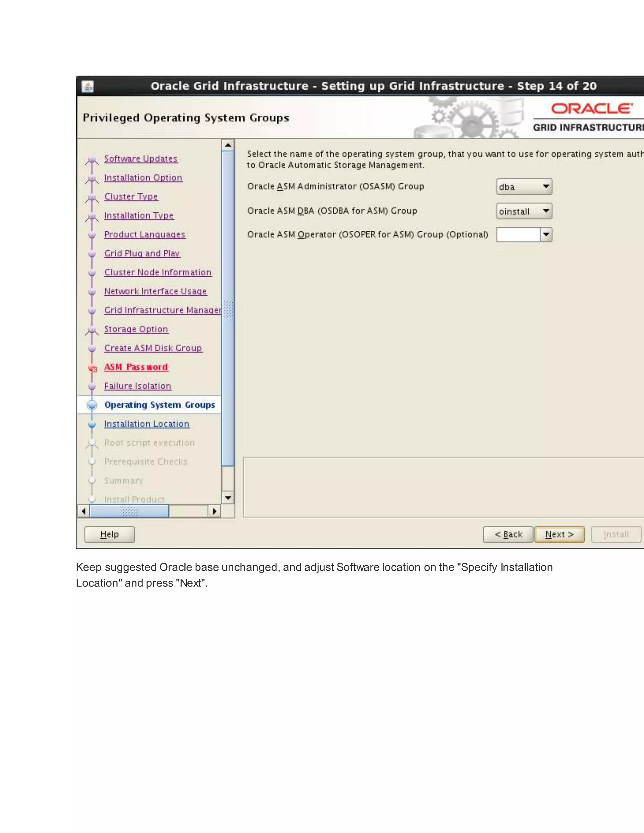This screenshot has height=833, width=644.
Task: Click the horizontal scrollbar thumb
Action: (129, 511)
